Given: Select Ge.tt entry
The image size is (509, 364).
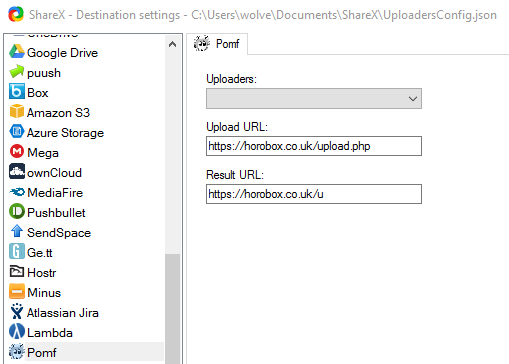Looking at the screenshot, I should (x=40, y=253).
